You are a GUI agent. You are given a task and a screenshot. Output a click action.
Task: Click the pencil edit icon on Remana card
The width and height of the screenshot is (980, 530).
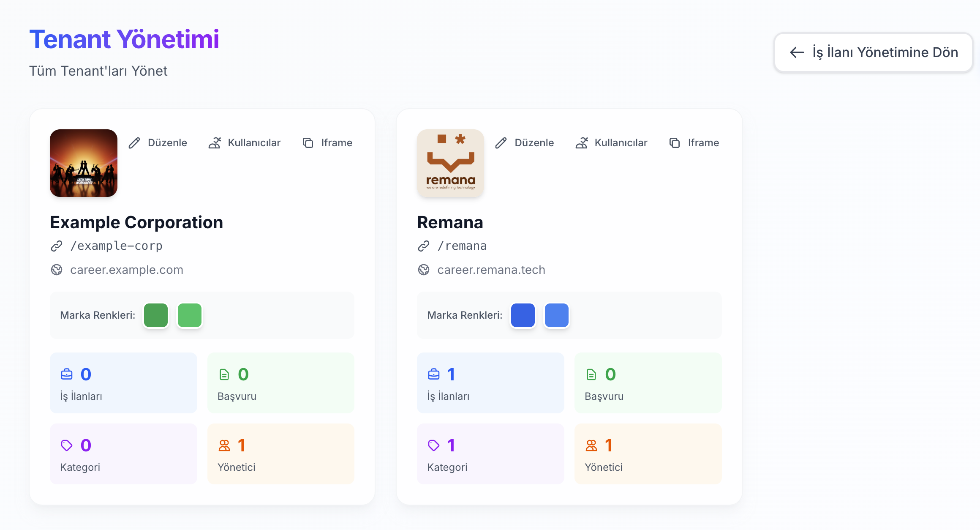[x=501, y=143]
